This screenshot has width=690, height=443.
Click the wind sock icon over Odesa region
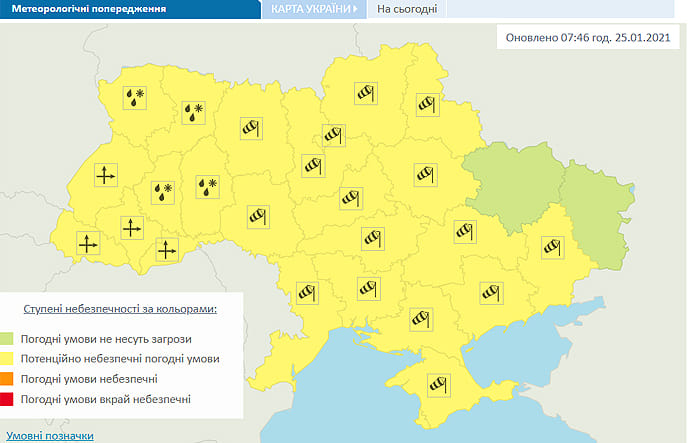click(x=305, y=294)
